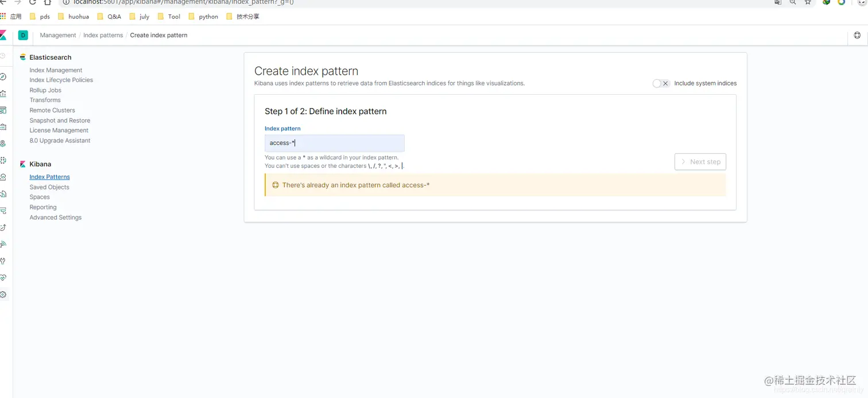Screen dimensions: 868x398
Task: Click the browser address bar URL
Action: [184, 2]
